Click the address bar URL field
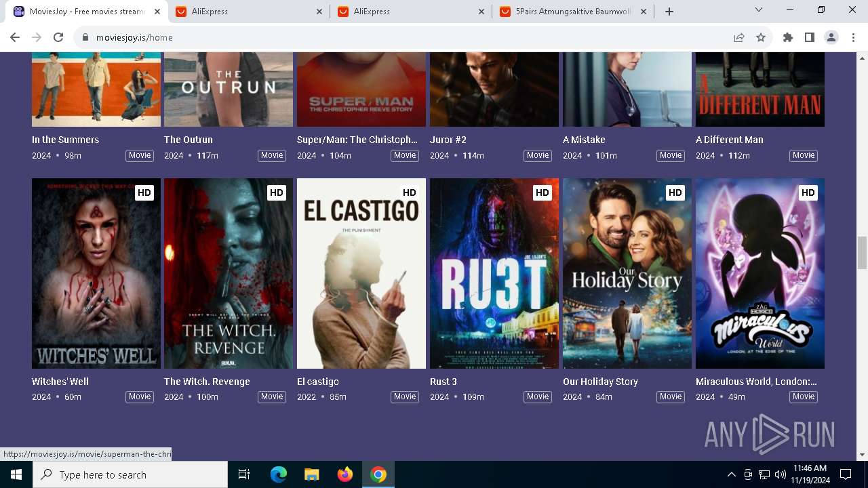The height and width of the screenshot is (488, 868). click(407, 37)
